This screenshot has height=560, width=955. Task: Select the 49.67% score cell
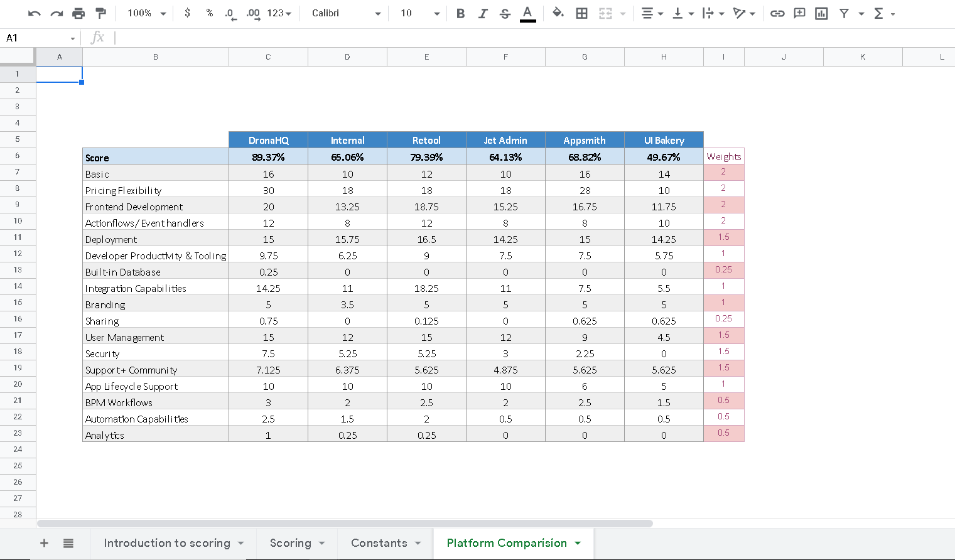[664, 157]
